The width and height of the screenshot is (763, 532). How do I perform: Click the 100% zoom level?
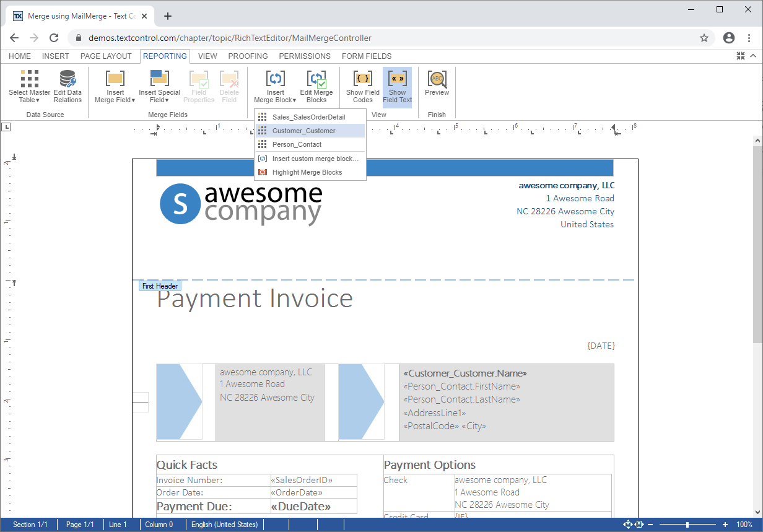tap(744, 525)
